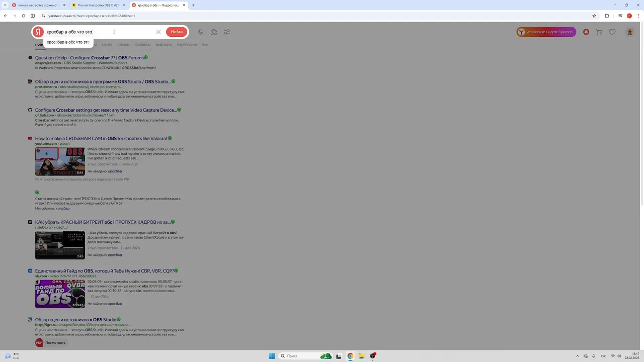
Task: Click the site info icon in address bar
Action: click(x=43, y=16)
